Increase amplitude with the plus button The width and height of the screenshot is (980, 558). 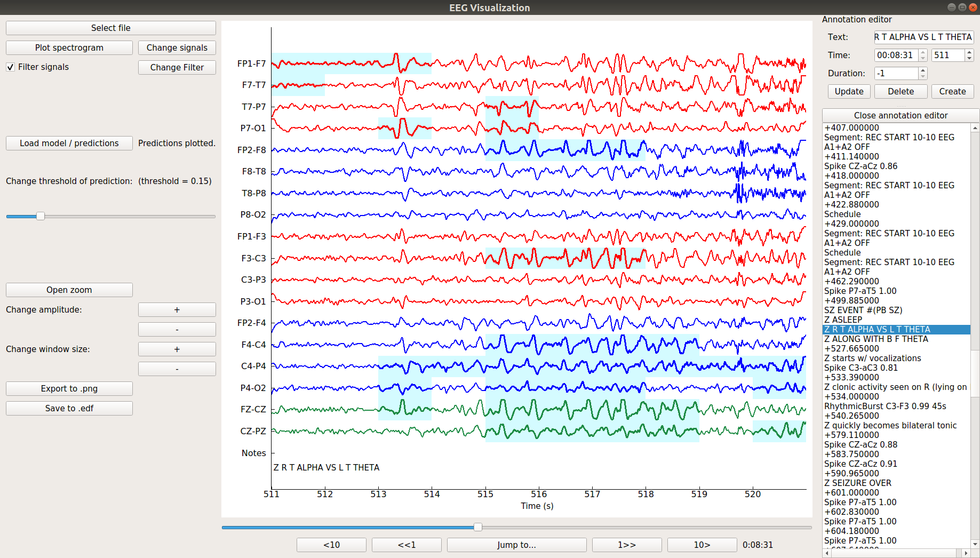[177, 310]
